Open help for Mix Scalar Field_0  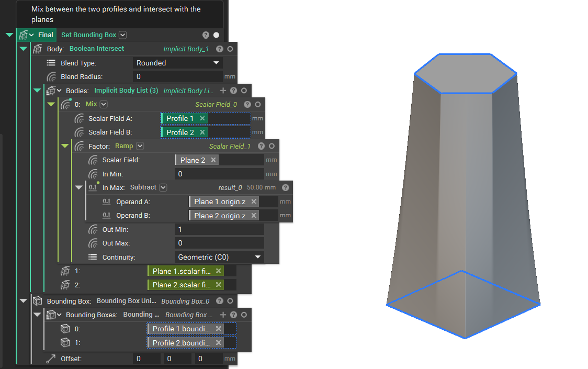[247, 104]
